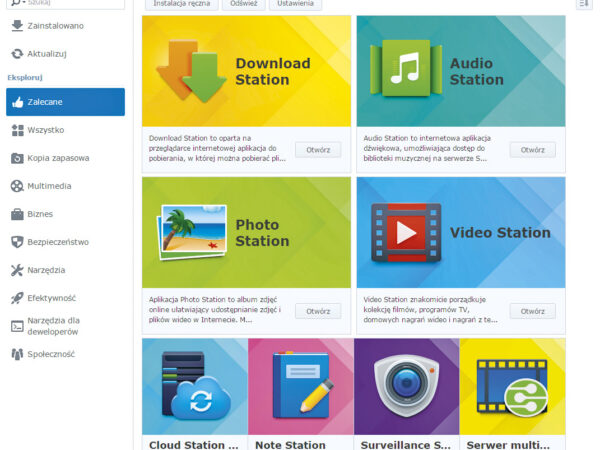Image resolution: width=600 pixels, height=450 pixels.
Task: Click the Audio Station music note icon
Action: click(x=405, y=69)
